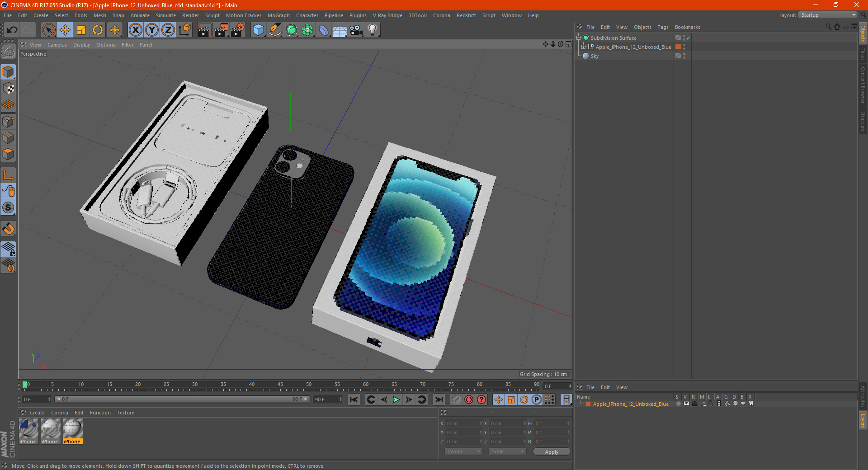Toggle Subdivision Surface enable checkmark
Screen dimensions: 868x470
coord(689,38)
